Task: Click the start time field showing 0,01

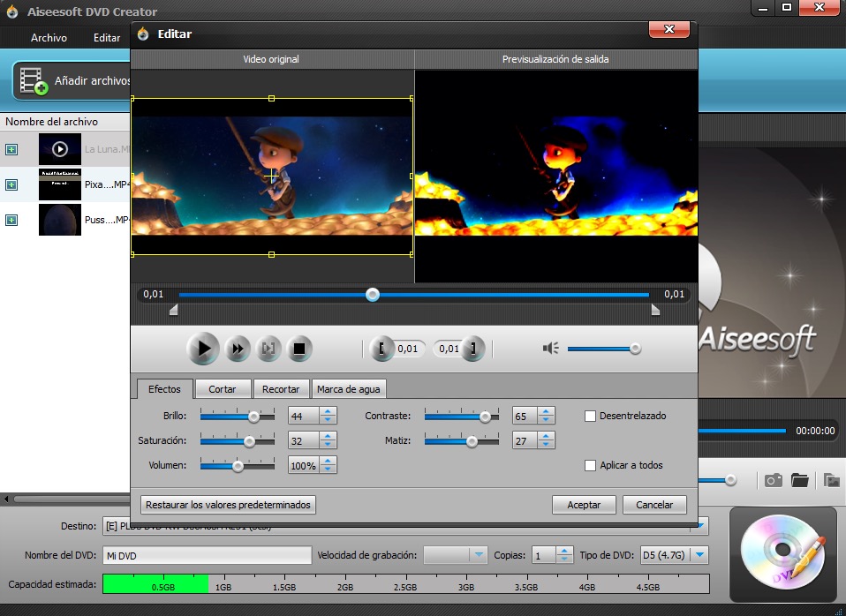Action: (x=408, y=349)
